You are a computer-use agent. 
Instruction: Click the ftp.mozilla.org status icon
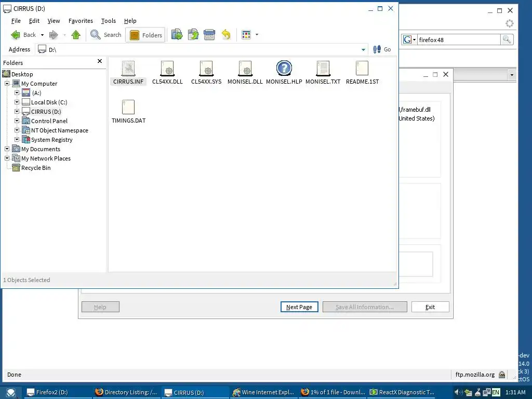[502, 375]
